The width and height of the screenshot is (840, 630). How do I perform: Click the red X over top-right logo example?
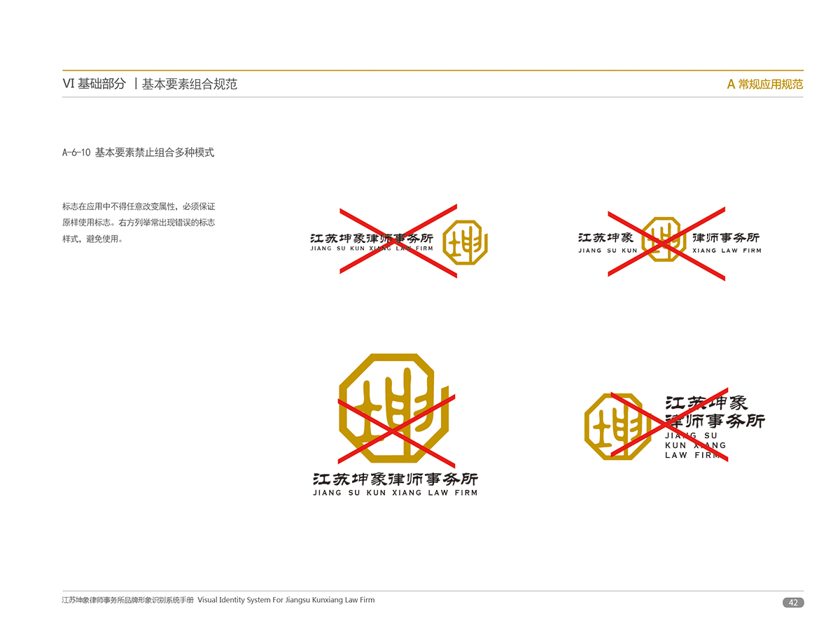click(666, 244)
